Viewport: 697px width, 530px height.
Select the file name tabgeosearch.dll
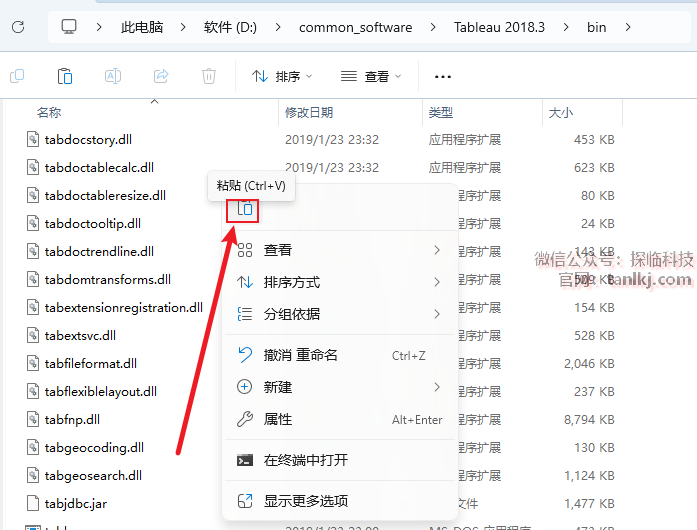93,476
